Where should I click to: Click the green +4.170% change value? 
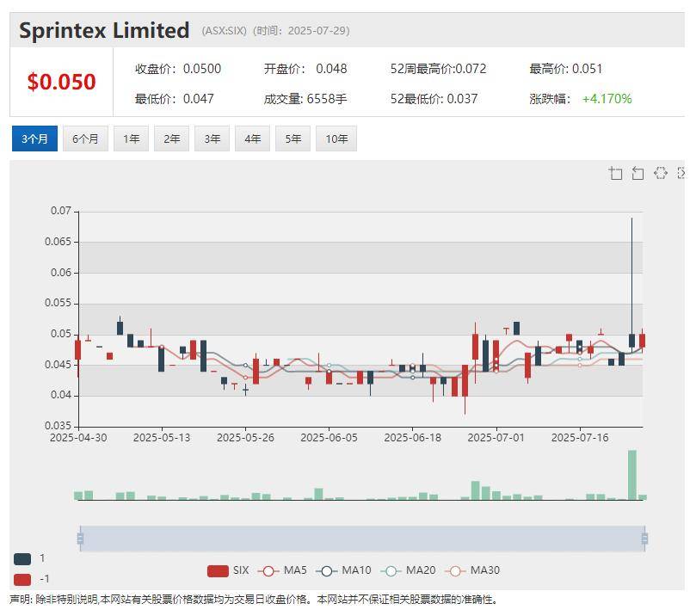(607, 99)
